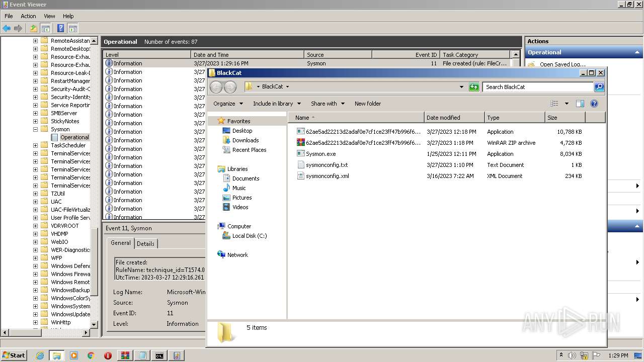Image resolution: width=644 pixels, height=362 pixels.
Task: Open File menu in Event Viewer
Action: (9, 16)
